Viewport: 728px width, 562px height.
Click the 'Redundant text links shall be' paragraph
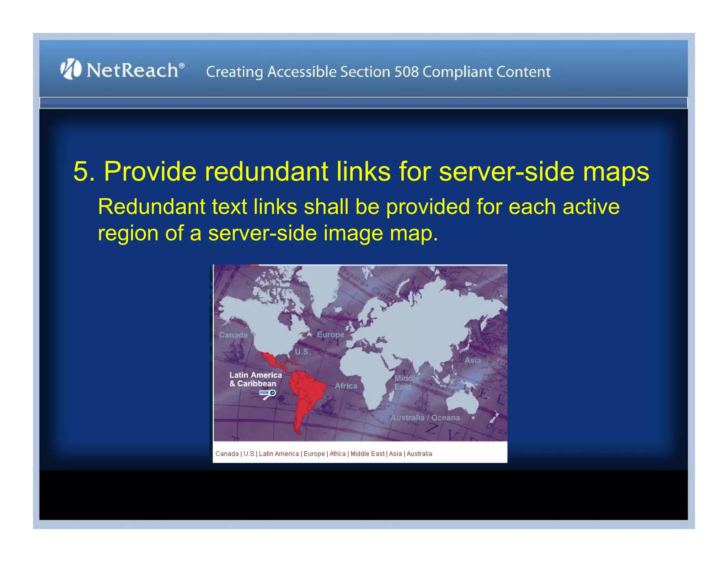click(359, 220)
